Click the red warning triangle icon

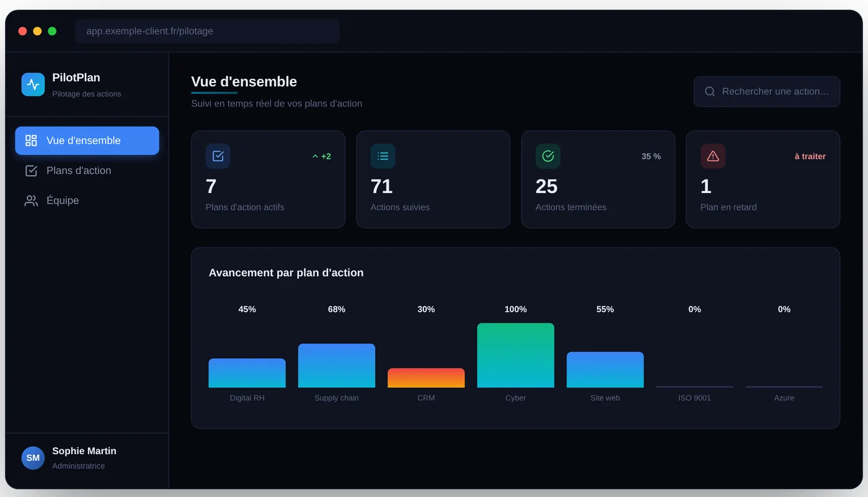712,156
